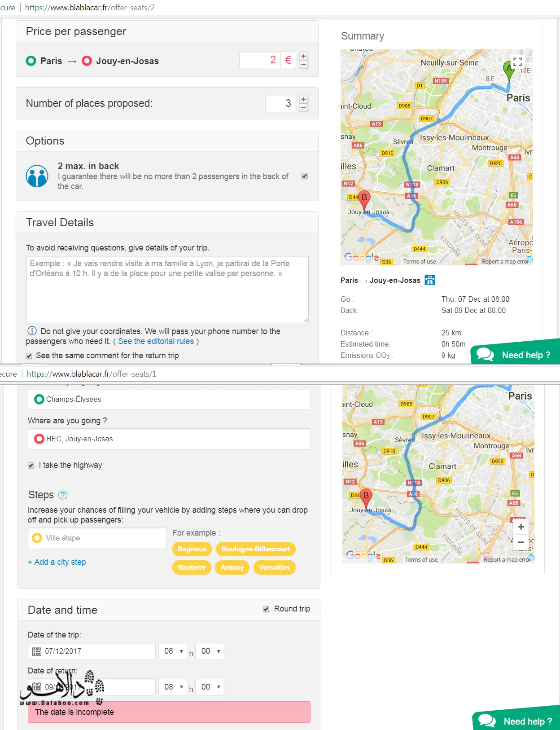
Task: Open the upper 'Need help ?' chat button
Action: click(515, 353)
